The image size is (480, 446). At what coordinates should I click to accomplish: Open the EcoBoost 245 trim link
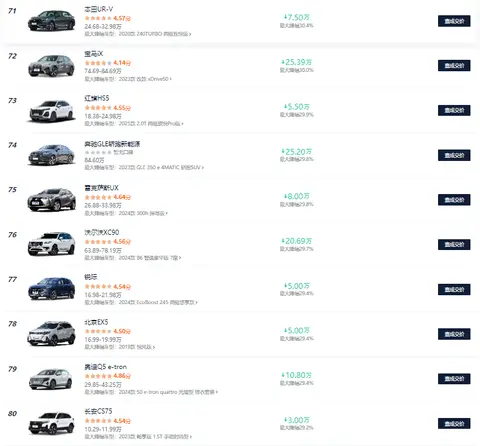coord(158,302)
